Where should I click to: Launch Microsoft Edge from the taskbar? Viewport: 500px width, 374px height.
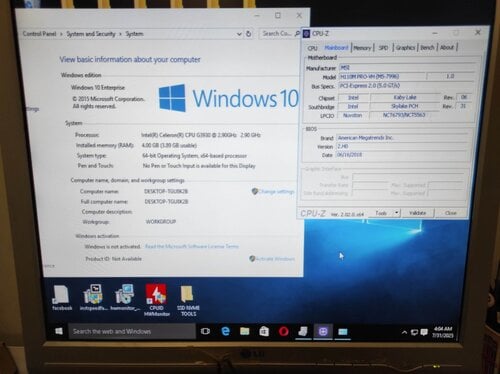tap(226, 331)
